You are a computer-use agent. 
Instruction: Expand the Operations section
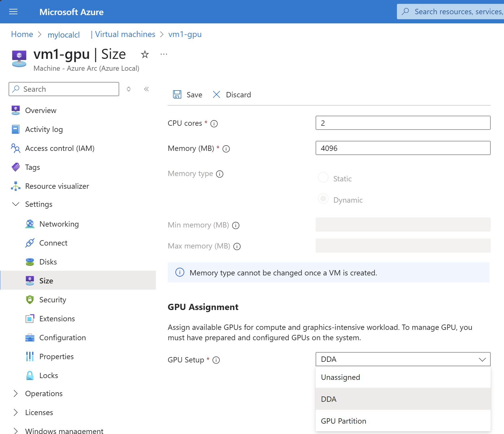16,393
